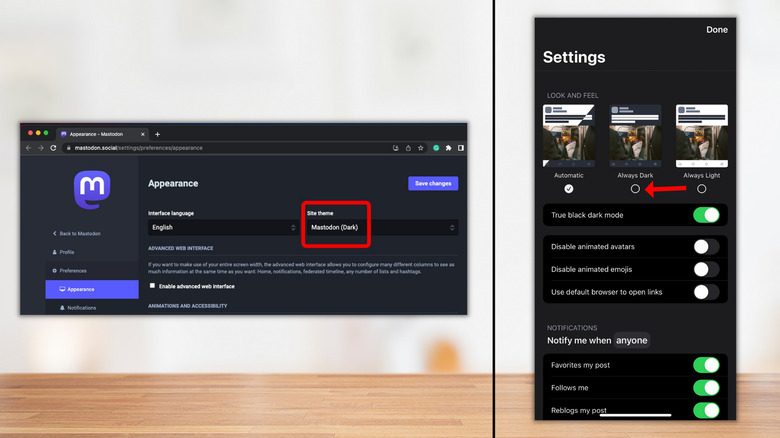Toggle True black dark mode switch

(x=706, y=215)
